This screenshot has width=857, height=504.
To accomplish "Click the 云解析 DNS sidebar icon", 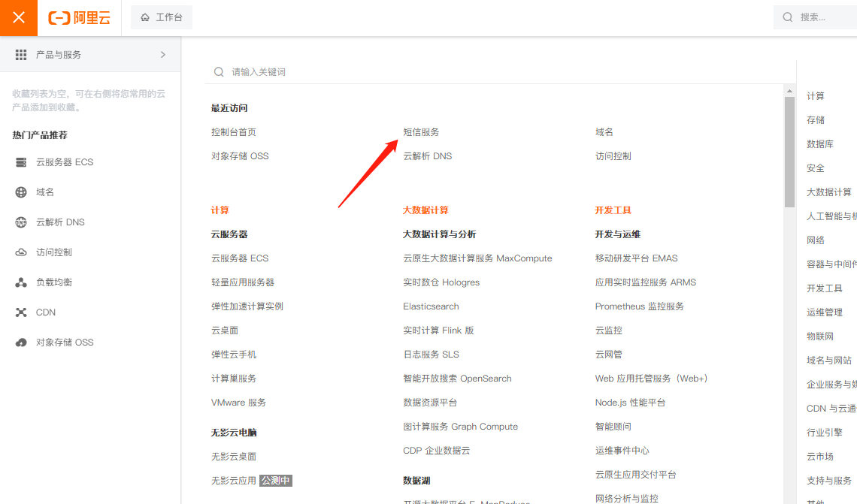I will [x=21, y=222].
